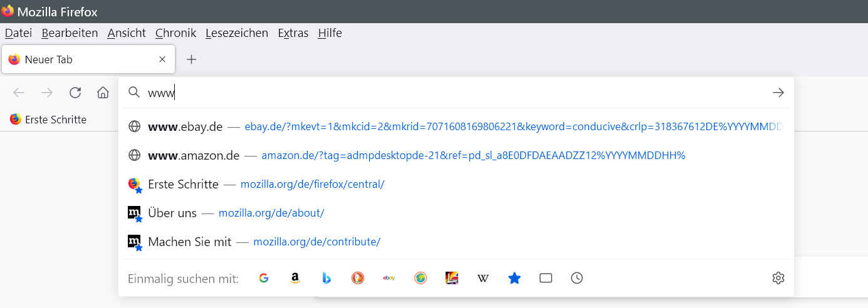Click the mozilla.org/de/about/ URL text

point(271,213)
